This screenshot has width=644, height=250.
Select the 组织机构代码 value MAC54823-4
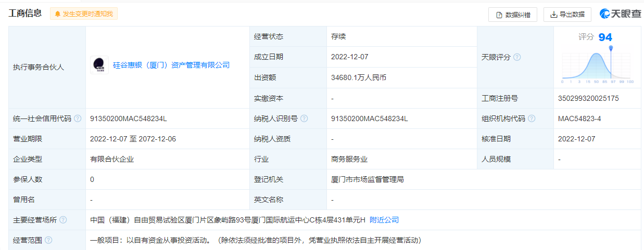click(x=579, y=119)
